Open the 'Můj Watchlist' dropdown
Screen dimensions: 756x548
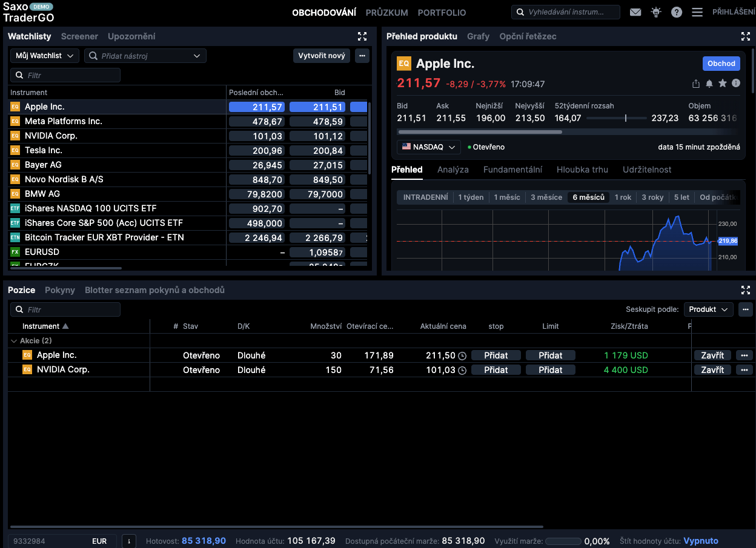[45, 56]
